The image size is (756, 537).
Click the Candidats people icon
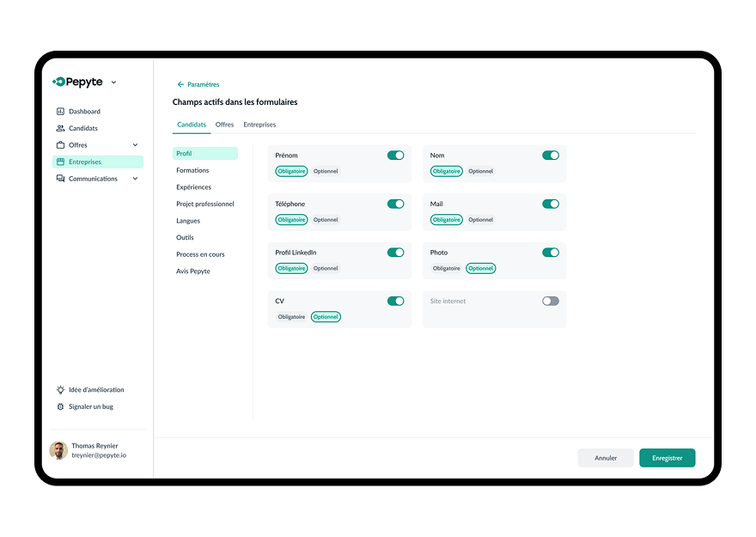(60, 128)
